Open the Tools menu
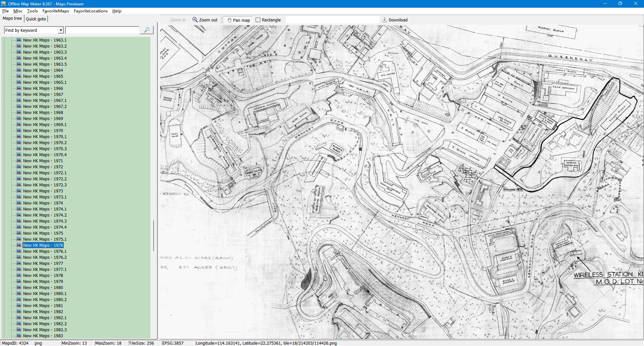 32,11
